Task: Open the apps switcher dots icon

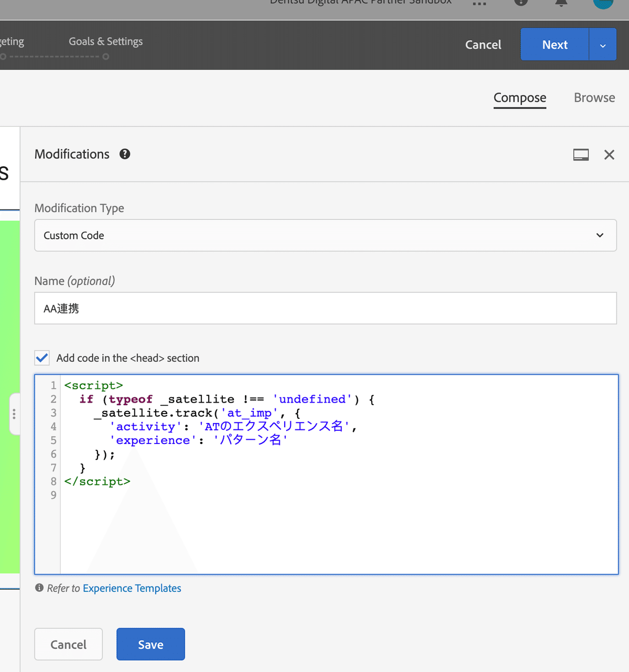Action: point(479,3)
